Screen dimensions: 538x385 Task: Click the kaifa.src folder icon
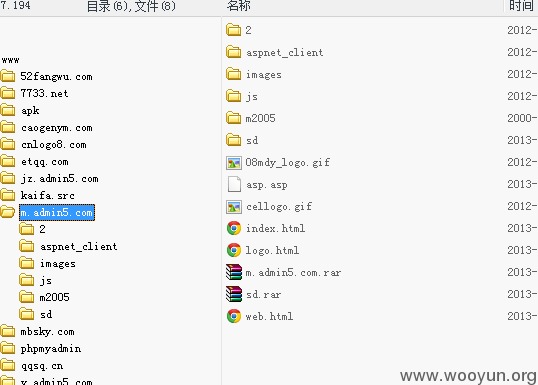(8, 195)
